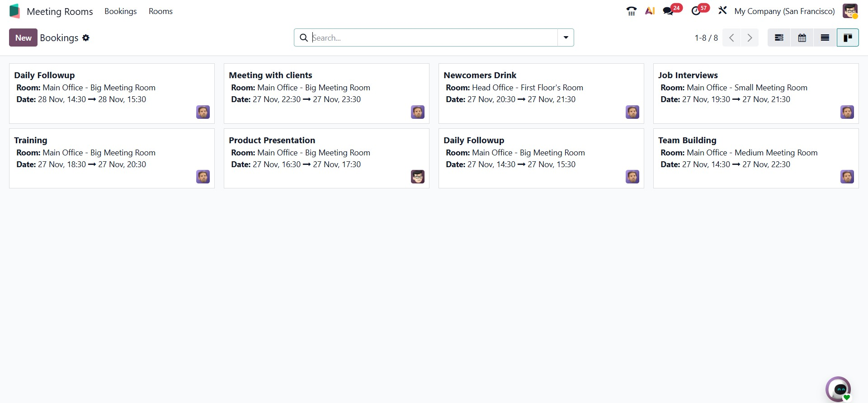Go to the previous page of records
Viewport: 868px width, 403px height.
pos(731,38)
